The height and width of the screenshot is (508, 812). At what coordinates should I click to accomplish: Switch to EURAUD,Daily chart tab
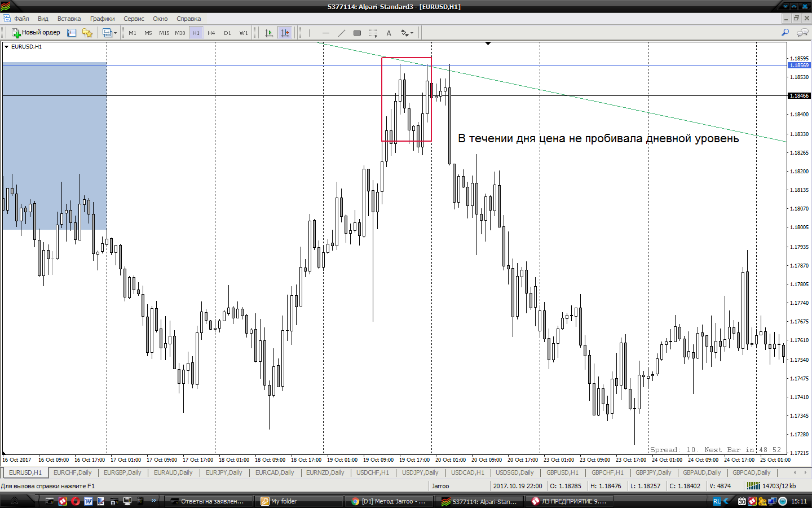click(173, 472)
